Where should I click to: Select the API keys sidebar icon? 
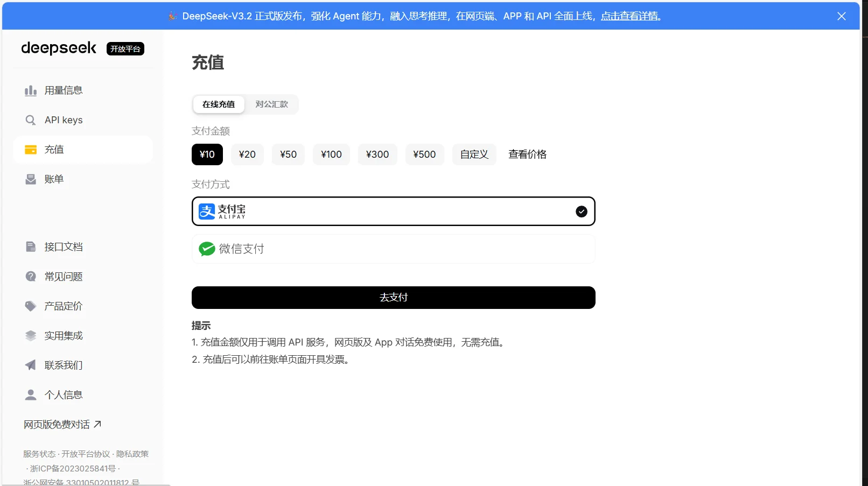tap(31, 120)
